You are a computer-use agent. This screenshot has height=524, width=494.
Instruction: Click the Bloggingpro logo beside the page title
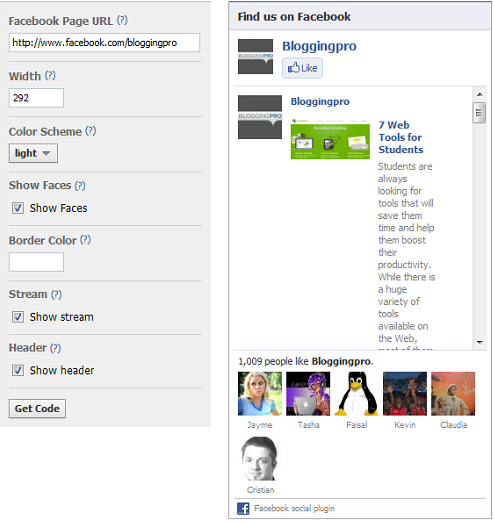[x=255, y=56]
